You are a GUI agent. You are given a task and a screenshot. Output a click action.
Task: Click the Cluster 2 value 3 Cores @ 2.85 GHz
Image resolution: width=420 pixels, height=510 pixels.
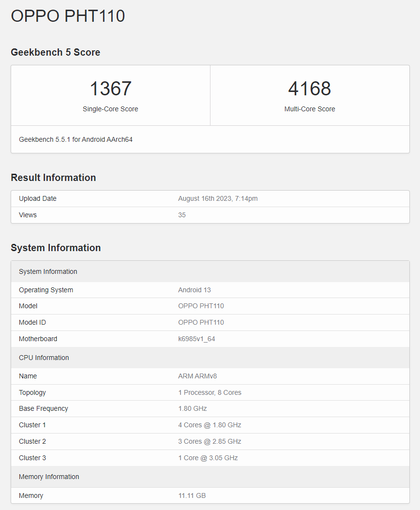[210, 441]
